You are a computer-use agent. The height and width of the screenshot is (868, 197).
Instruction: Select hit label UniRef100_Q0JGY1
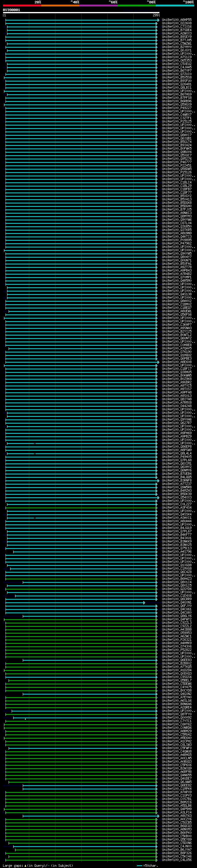tap(177, 50)
